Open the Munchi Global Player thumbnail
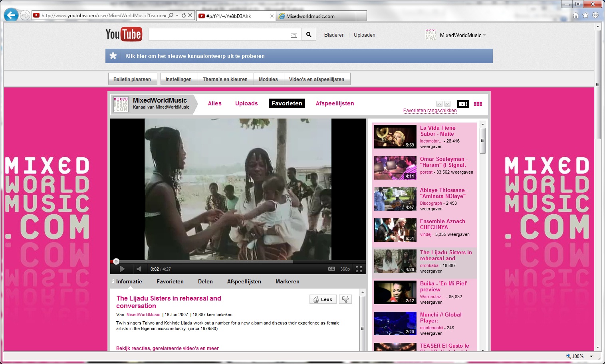Image resolution: width=605 pixels, height=364 pixels. pos(395,324)
